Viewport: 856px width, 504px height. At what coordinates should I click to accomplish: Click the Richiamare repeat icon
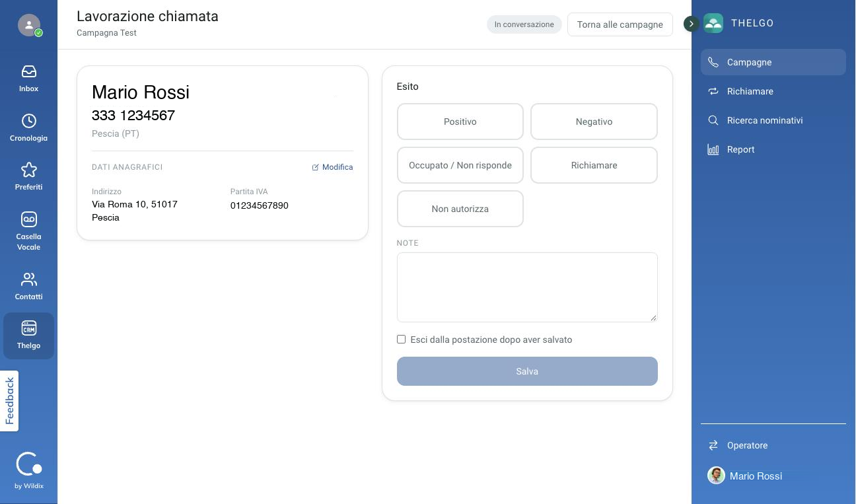[x=713, y=91]
